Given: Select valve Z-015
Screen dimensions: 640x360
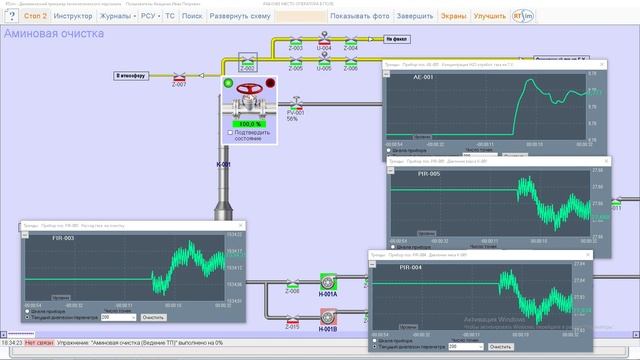Looking at the screenshot, I should [x=293, y=319].
